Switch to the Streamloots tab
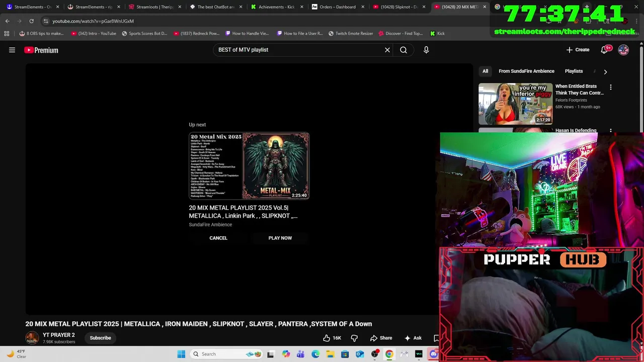The width and height of the screenshot is (644, 362). 155,7
